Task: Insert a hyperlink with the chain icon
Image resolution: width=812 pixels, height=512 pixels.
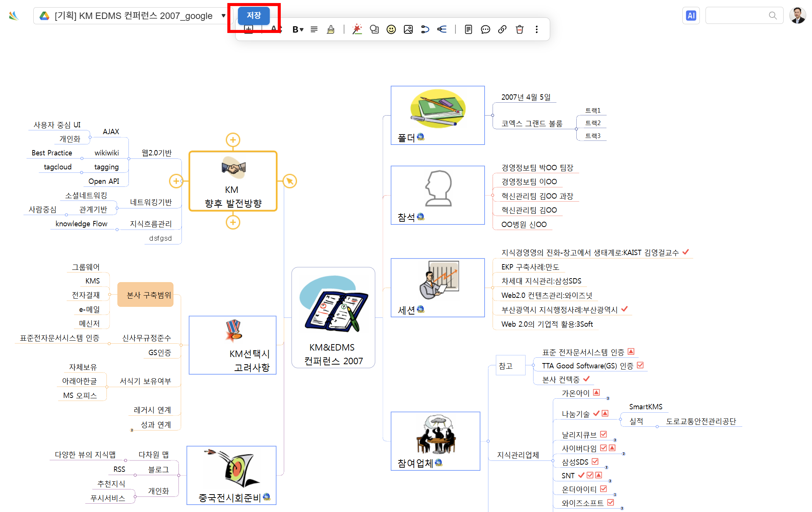Action: [x=502, y=29]
